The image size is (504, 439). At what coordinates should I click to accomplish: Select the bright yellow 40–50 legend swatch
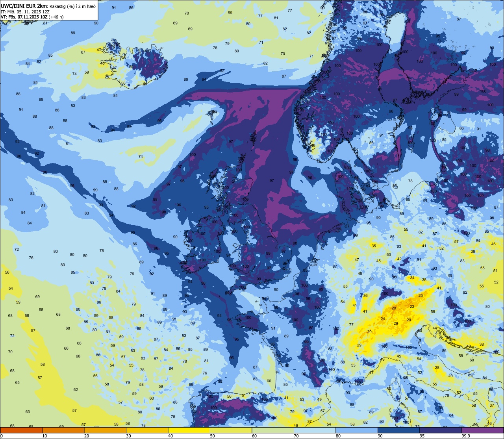pos(189,430)
